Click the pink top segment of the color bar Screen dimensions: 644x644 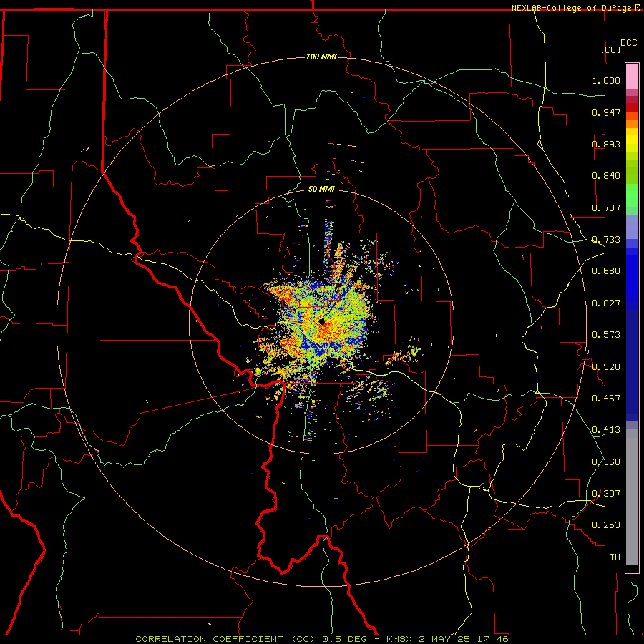[x=632, y=76]
